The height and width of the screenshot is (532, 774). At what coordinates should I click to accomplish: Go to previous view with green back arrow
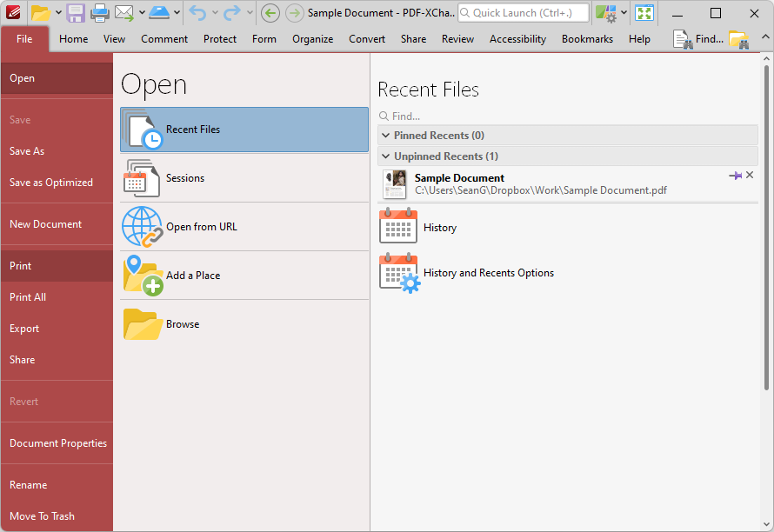point(270,13)
